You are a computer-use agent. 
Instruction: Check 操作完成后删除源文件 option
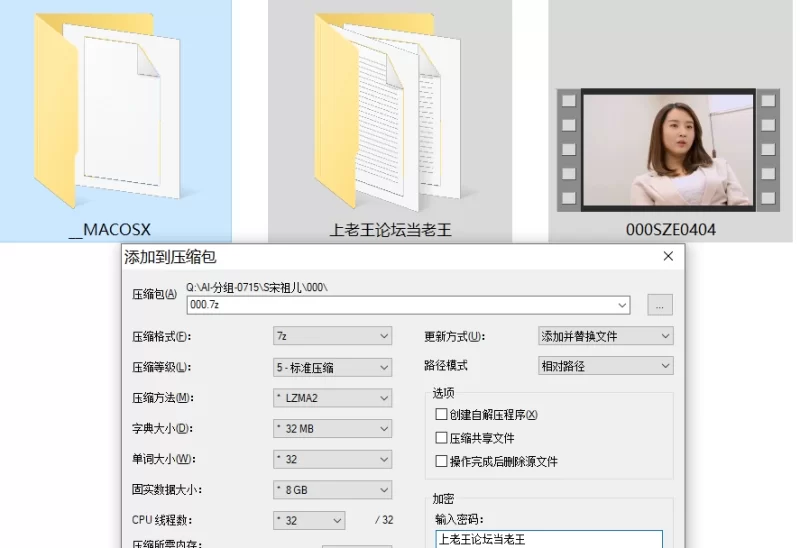coord(441,462)
